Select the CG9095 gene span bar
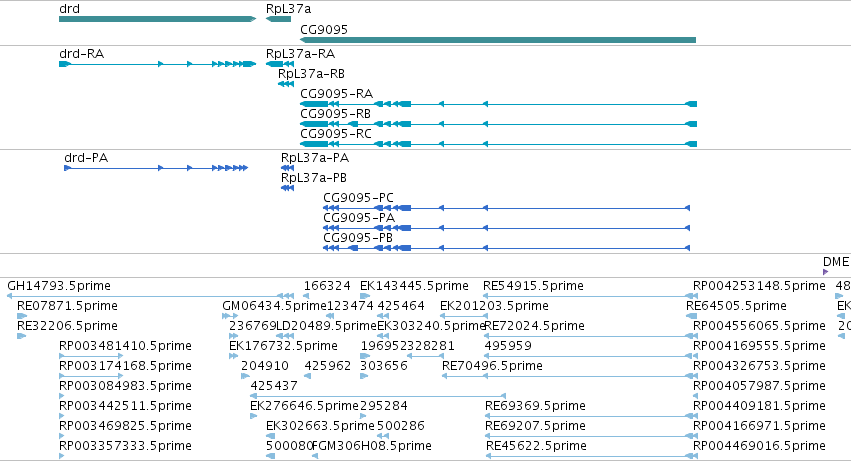851x461 pixels. pyautogui.click(x=498, y=40)
